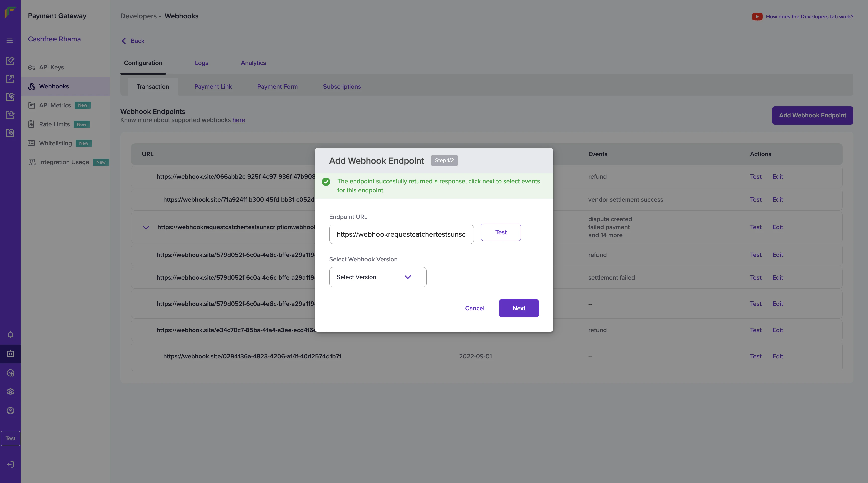This screenshot has width=868, height=483.
Task: Open the Payment Link sub-tab
Action: point(213,87)
